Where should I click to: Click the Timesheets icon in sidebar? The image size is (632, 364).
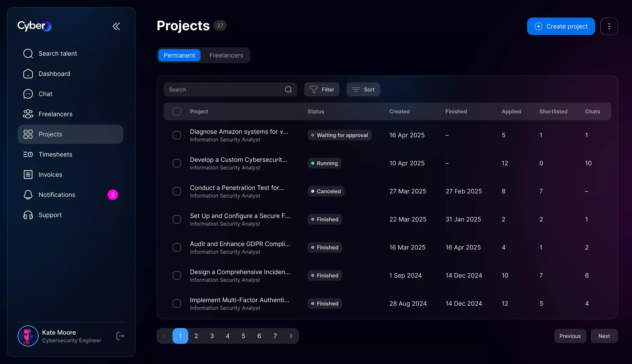click(x=28, y=155)
